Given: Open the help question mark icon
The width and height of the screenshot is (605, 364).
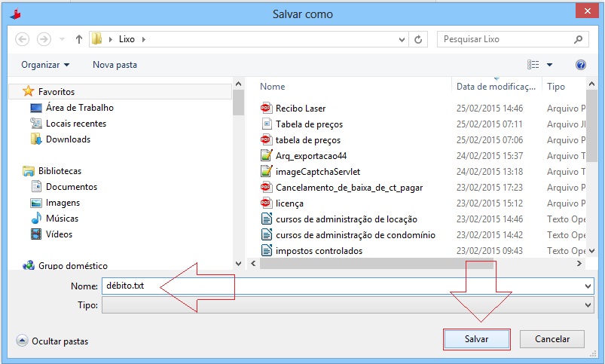Looking at the screenshot, I should click(580, 65).
